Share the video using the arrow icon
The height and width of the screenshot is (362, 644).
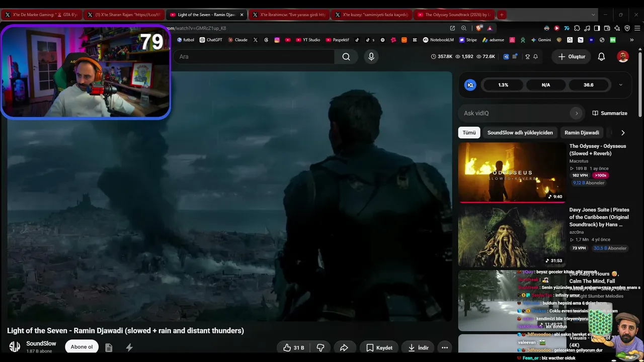pos(344,347)
